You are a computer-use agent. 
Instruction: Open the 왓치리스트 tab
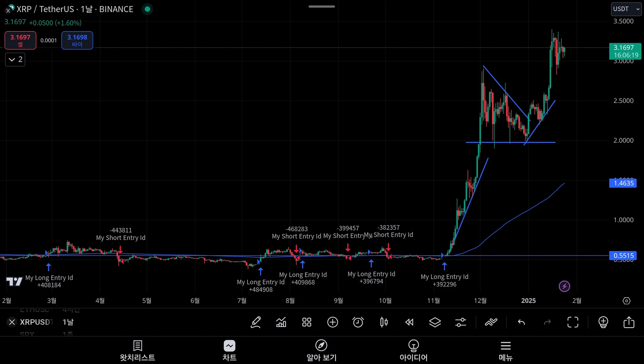click(x=137, y=351)
